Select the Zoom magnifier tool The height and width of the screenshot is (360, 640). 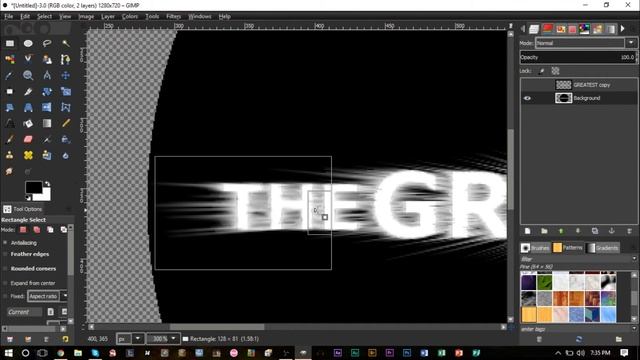tap(28, 76)
